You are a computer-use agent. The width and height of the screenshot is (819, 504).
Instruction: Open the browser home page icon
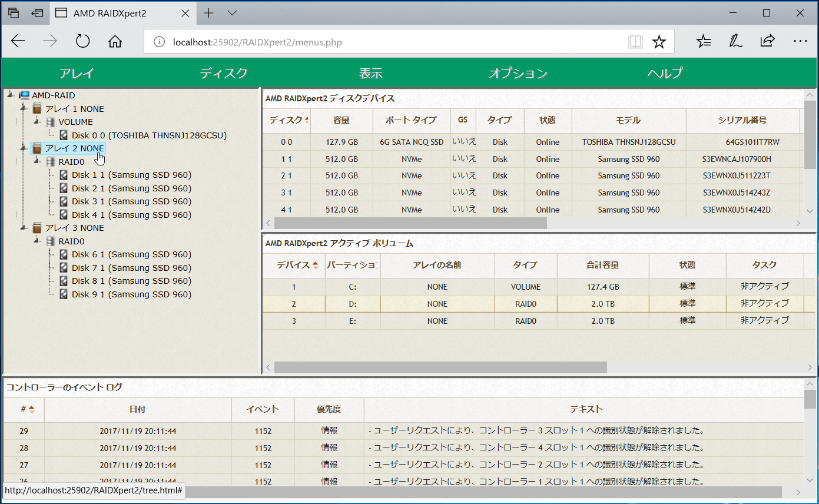[x=115, y=41]
